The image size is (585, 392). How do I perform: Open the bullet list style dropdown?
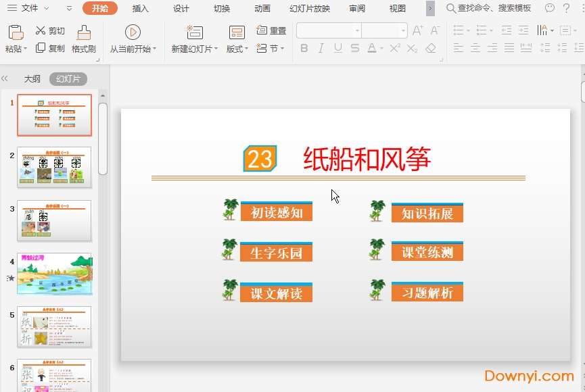pyautogui.click(x=467, y=30)
